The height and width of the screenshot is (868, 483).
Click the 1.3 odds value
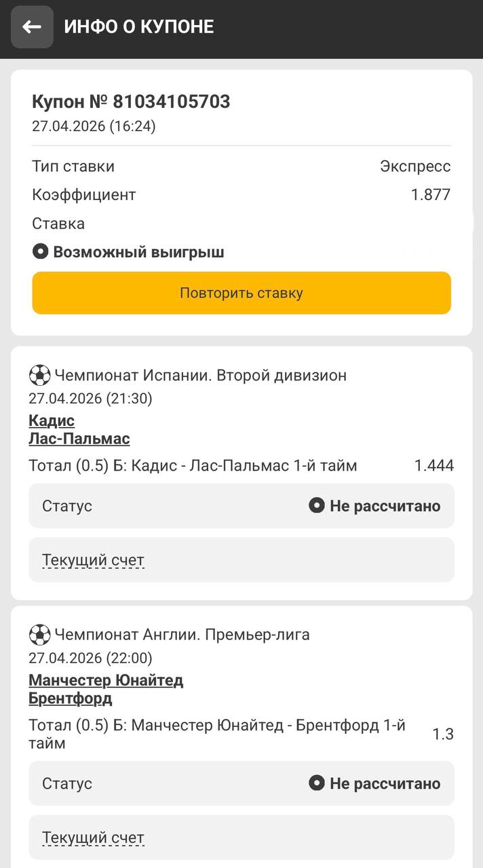point(443,734)
